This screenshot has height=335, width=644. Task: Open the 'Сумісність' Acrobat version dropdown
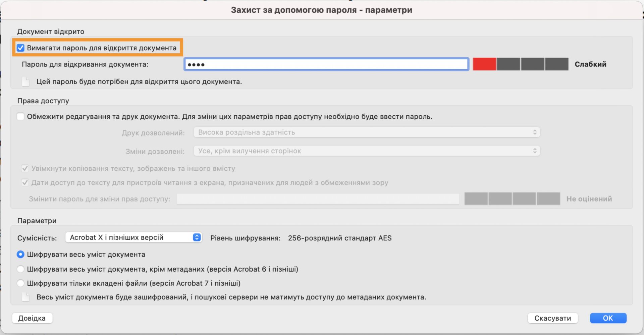pos(133,237)
